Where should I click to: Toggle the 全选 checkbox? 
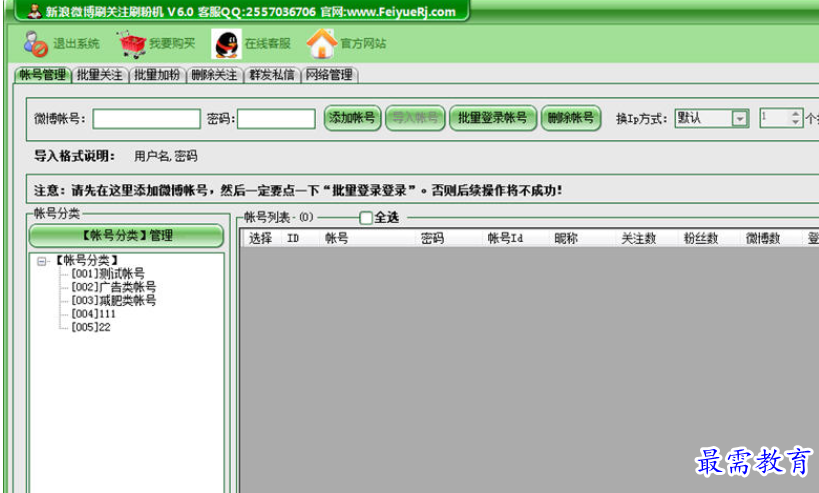[366, 218]
